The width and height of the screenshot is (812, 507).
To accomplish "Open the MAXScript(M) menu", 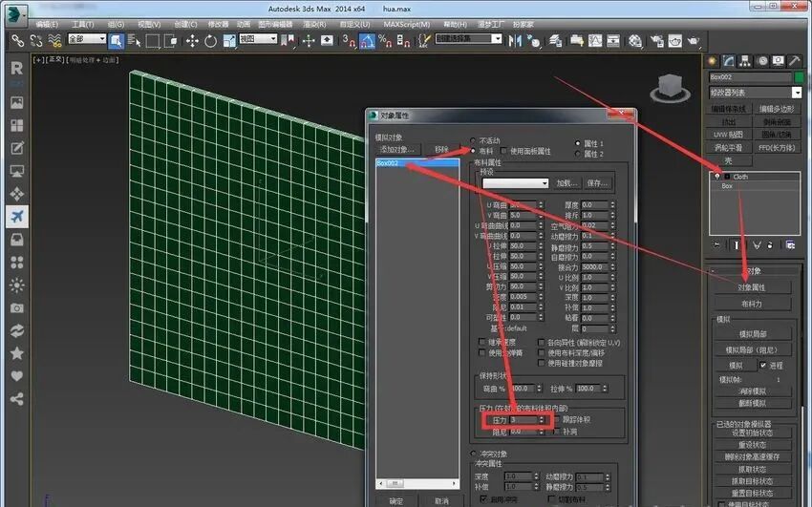I will point(407,24).
